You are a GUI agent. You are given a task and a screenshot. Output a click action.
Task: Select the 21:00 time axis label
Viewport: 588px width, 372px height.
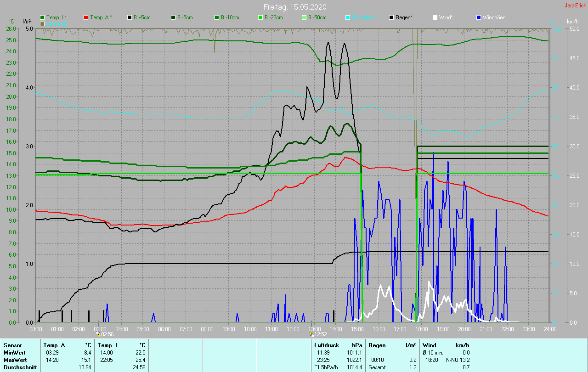[486, 329]
